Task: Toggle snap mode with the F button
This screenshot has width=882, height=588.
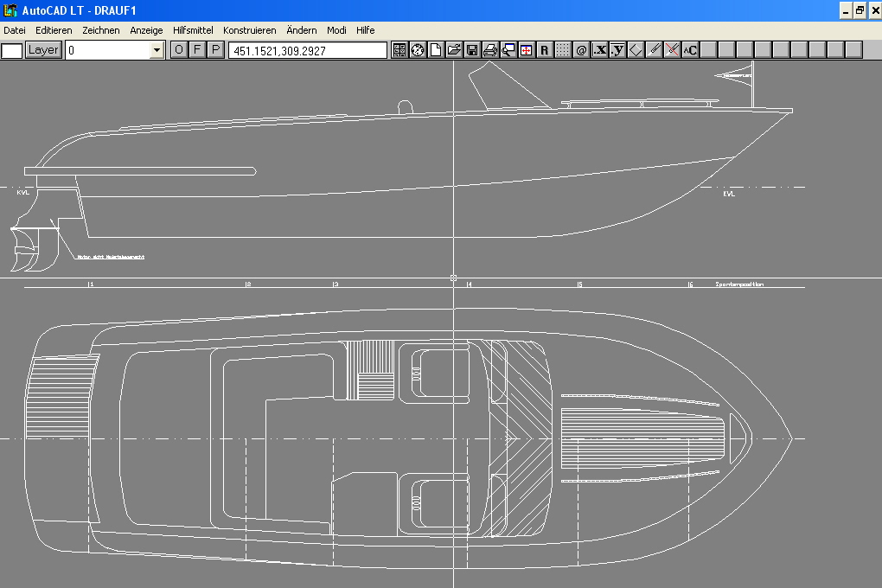Action: (197, 49)
